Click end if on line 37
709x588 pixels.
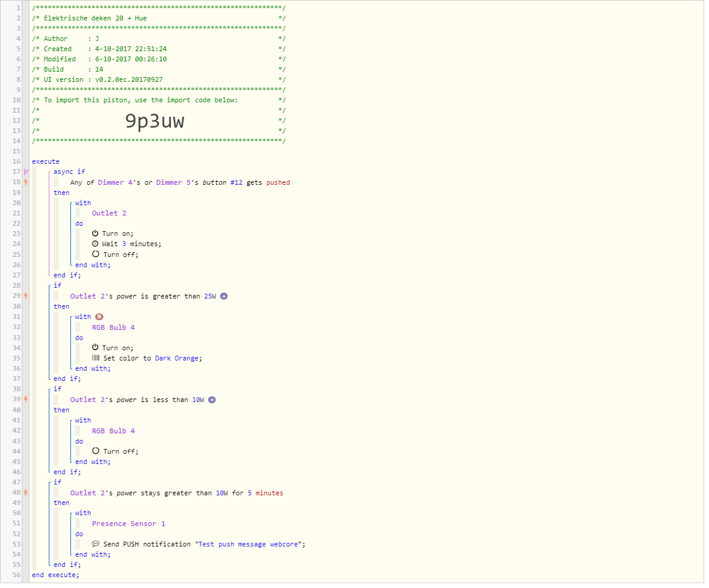(x=67, y=379)
